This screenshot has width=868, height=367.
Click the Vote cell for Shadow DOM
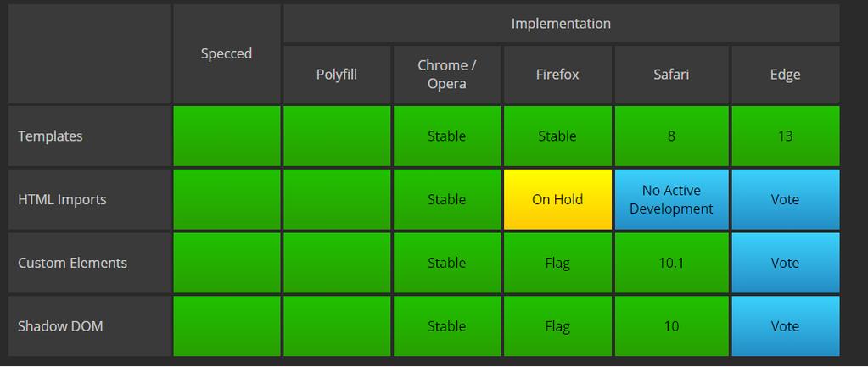pyautogui.click(x=785, y=326)
